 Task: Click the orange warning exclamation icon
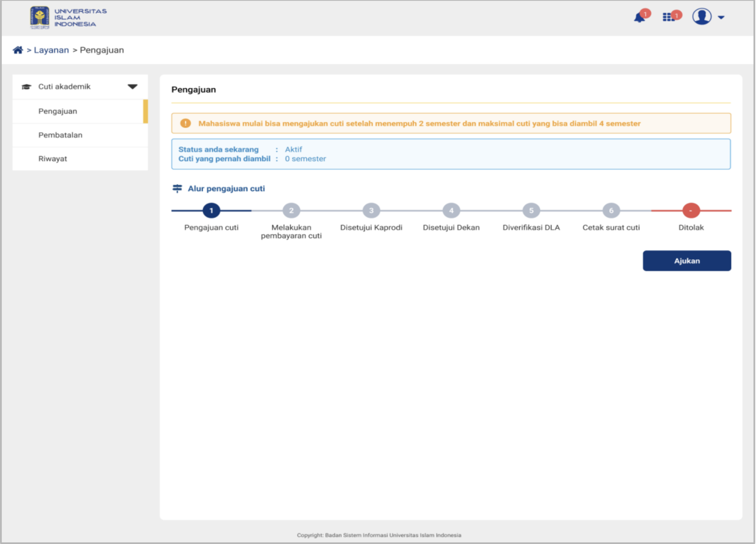pyautogui.click(x=185, y=124)
